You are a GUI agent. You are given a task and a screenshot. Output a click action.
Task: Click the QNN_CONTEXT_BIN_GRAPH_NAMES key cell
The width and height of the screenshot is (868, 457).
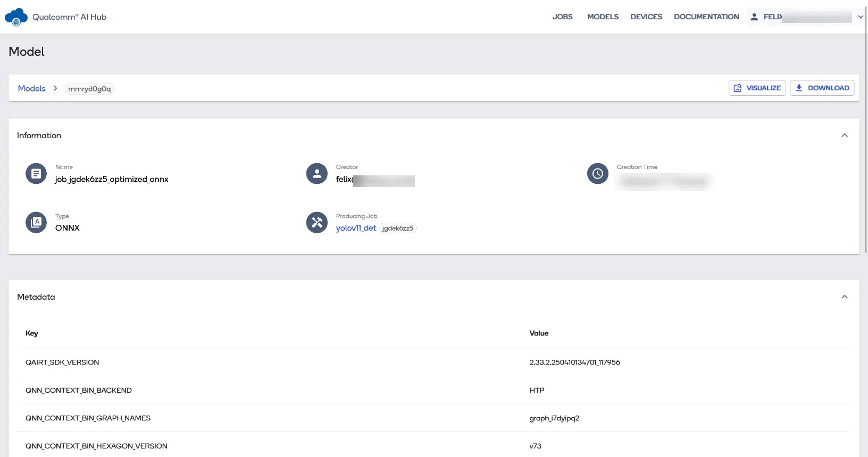(x=88, y=418)
